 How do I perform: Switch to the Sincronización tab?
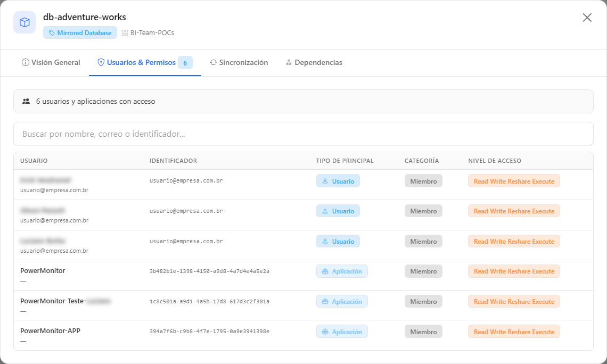[x=239, y=62]
